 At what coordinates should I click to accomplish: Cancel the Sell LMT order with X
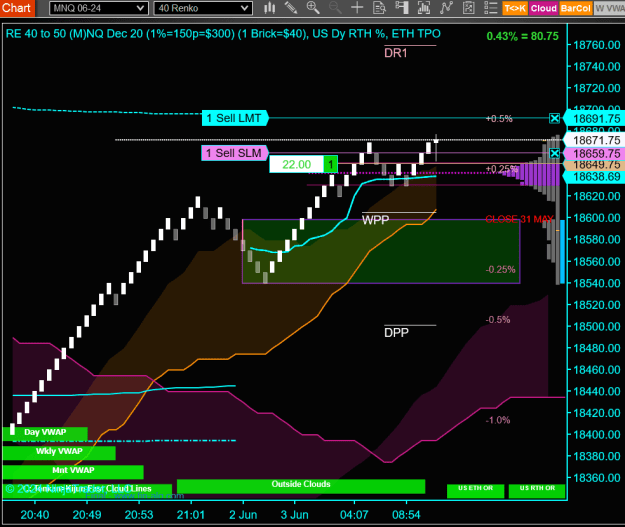(554, 118)
